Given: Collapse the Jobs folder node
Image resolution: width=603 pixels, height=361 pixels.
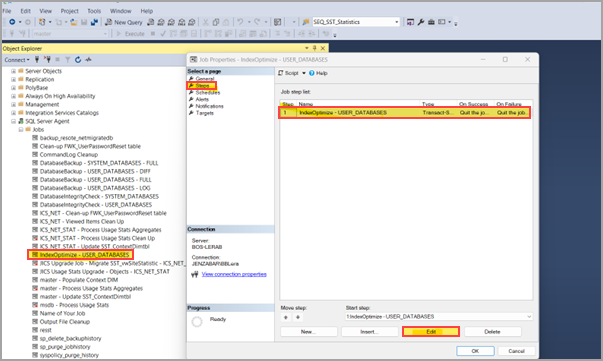Looking at the screenshot, I should tap(21, 130).
